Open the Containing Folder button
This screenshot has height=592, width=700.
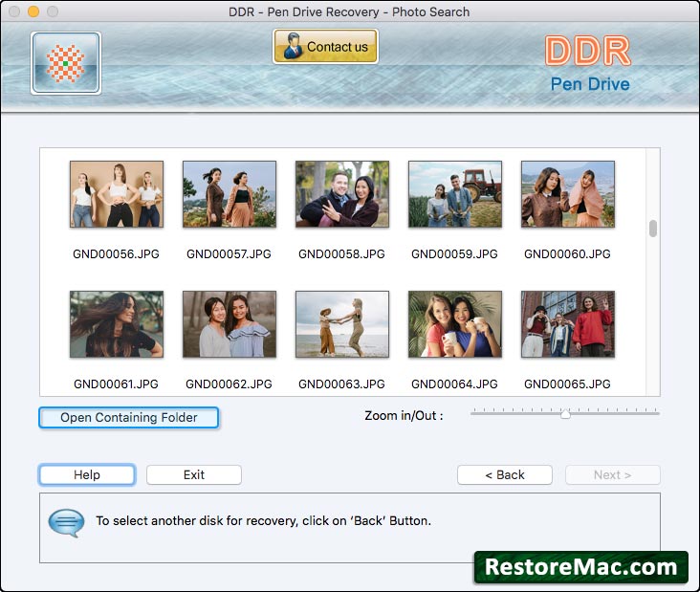click(x=128, y=417)
